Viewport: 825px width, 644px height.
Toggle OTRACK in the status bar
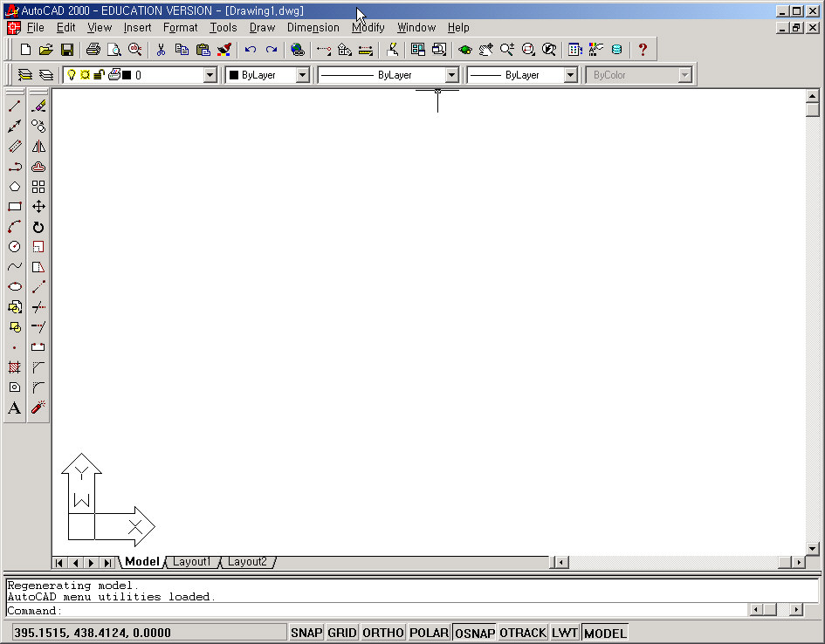(523, 633)
